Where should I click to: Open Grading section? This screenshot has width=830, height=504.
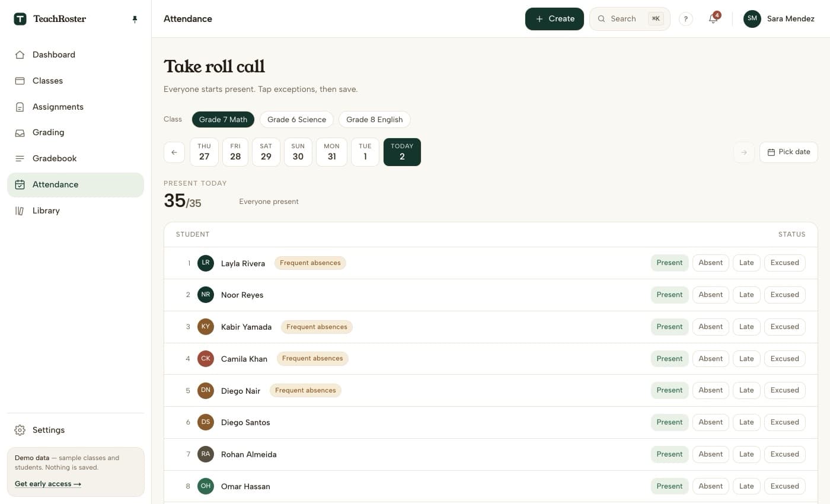(x=75, y=132)
